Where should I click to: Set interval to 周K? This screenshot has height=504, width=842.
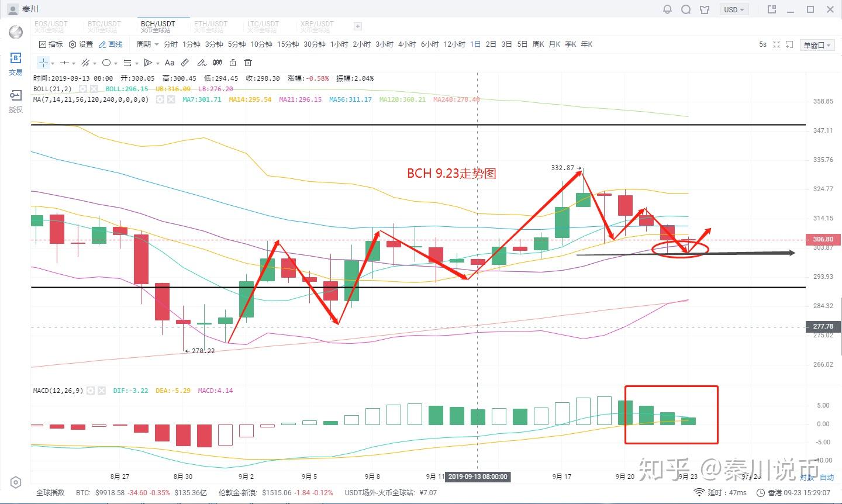click(539, 44)
